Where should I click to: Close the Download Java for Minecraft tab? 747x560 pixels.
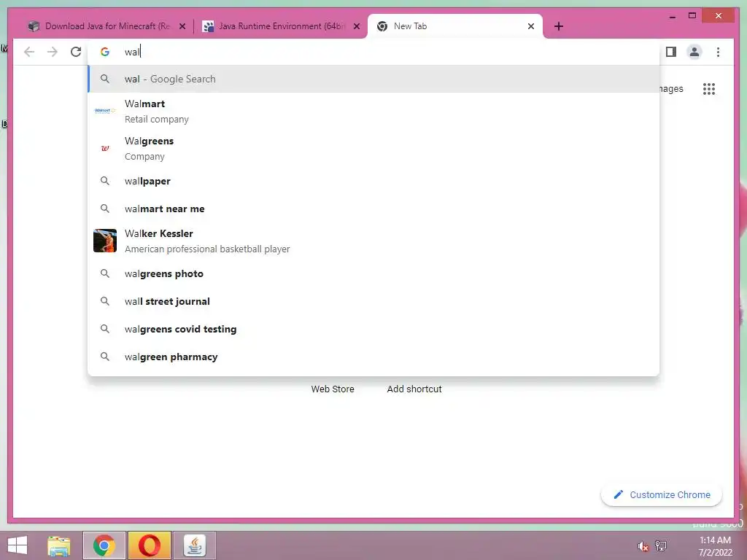click(182, 26)
